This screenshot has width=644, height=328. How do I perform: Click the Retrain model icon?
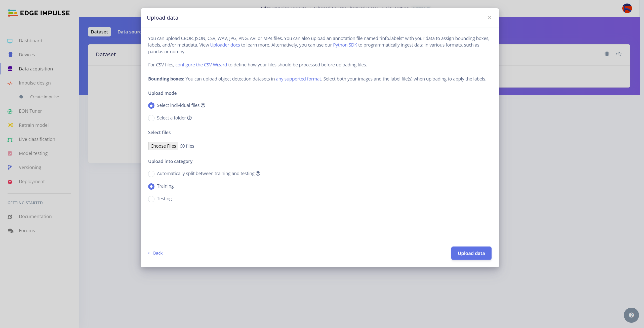point(10,125)
